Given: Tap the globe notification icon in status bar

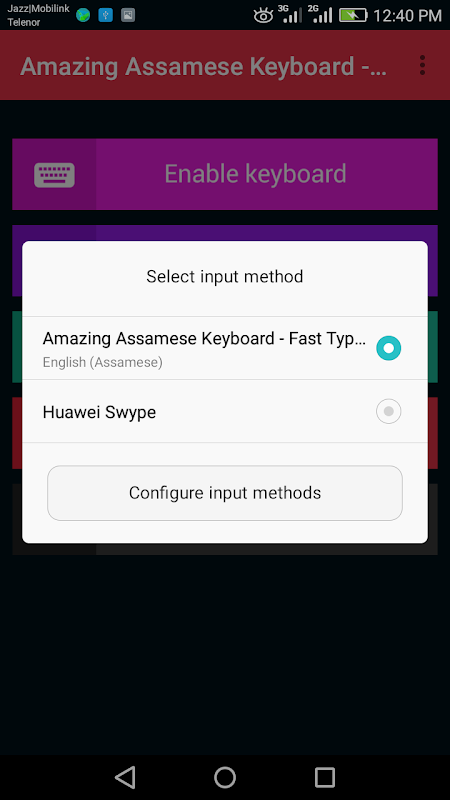Looking at the screenshot, I should pyautogui.click(x=83, y=15).
